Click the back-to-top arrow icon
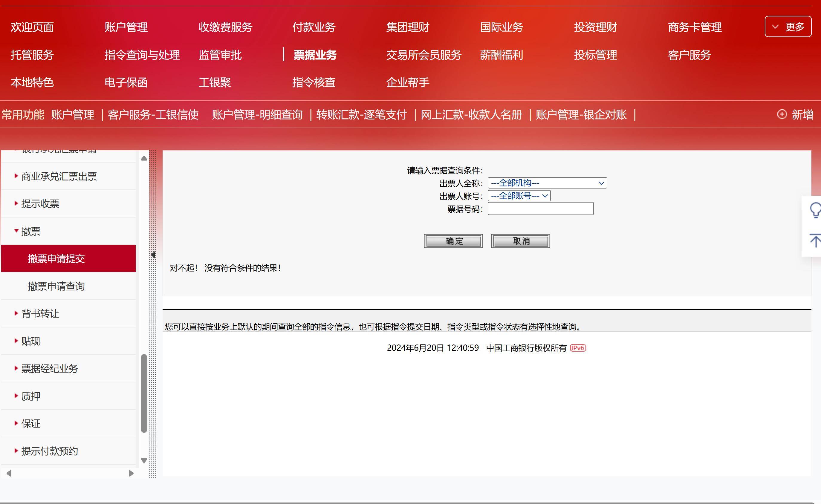The image size is (821, 504). [x=815, y=241]
